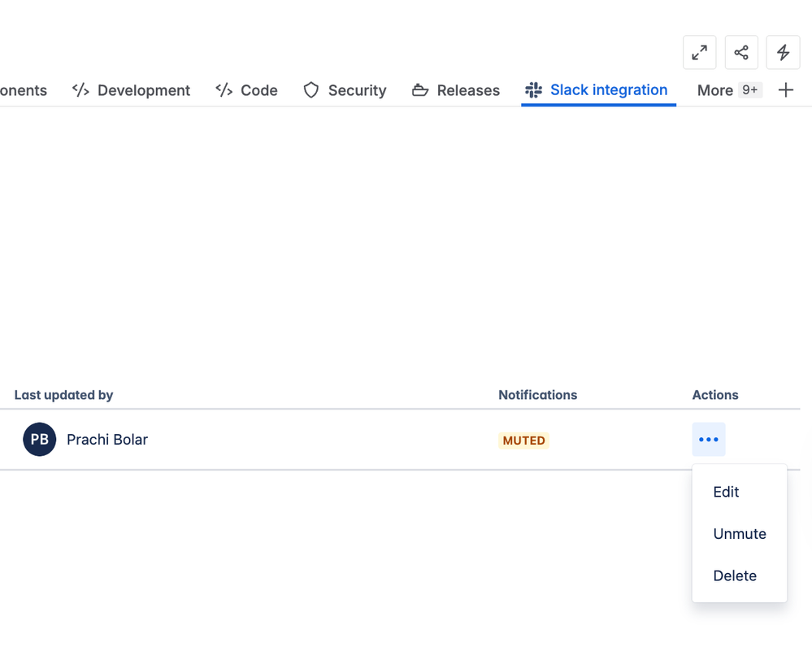Open the automation lightning bolt icon
Screen dimensions: 812x660
783,52
